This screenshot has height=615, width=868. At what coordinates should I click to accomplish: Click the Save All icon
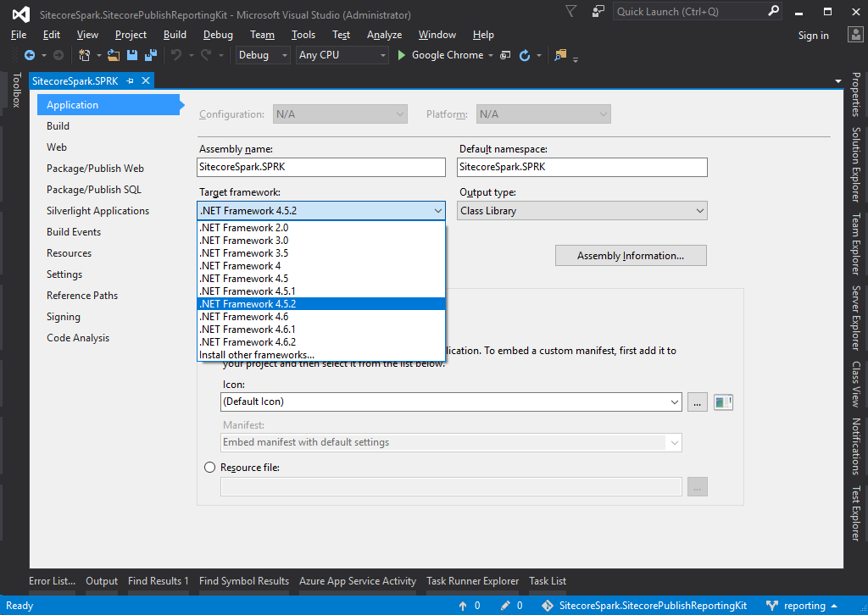(x=151, y=55)
